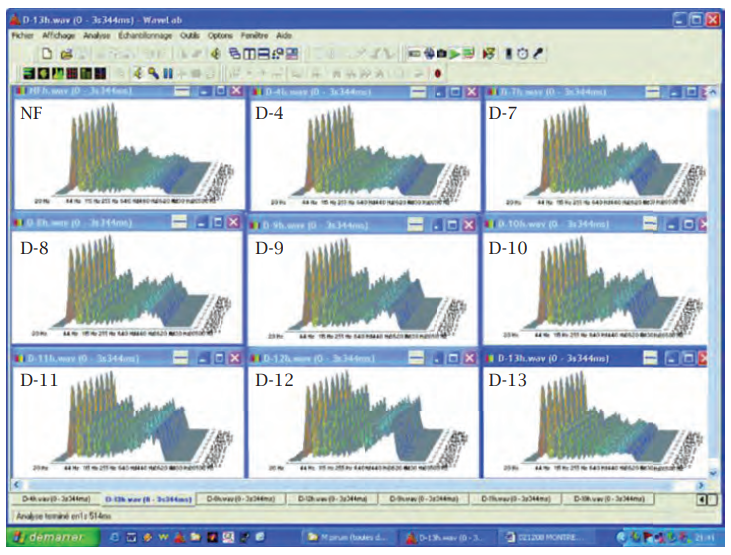Open the 021208 MONTRE taskbar item
Viewport: 731px width, 555px height.
[x=548, y=537]
